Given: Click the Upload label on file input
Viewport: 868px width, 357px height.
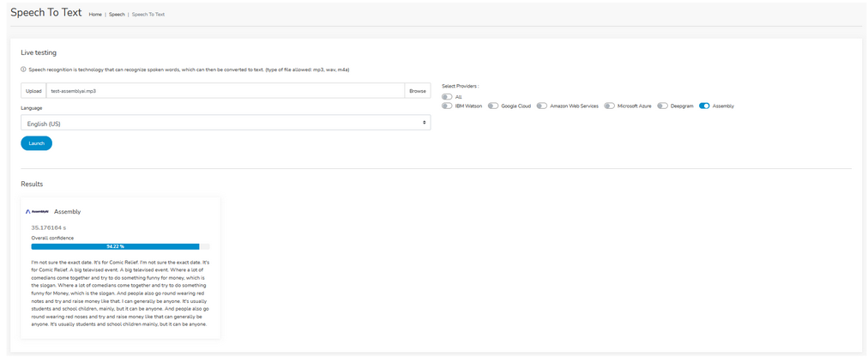Looking at the screenshot, I should pyautogui.click(x=33, y=90).
